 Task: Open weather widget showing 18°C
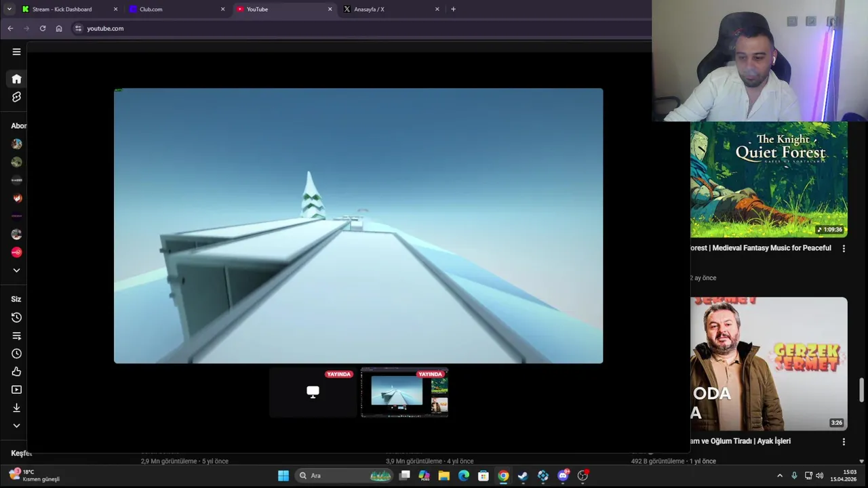pos(34,475)
